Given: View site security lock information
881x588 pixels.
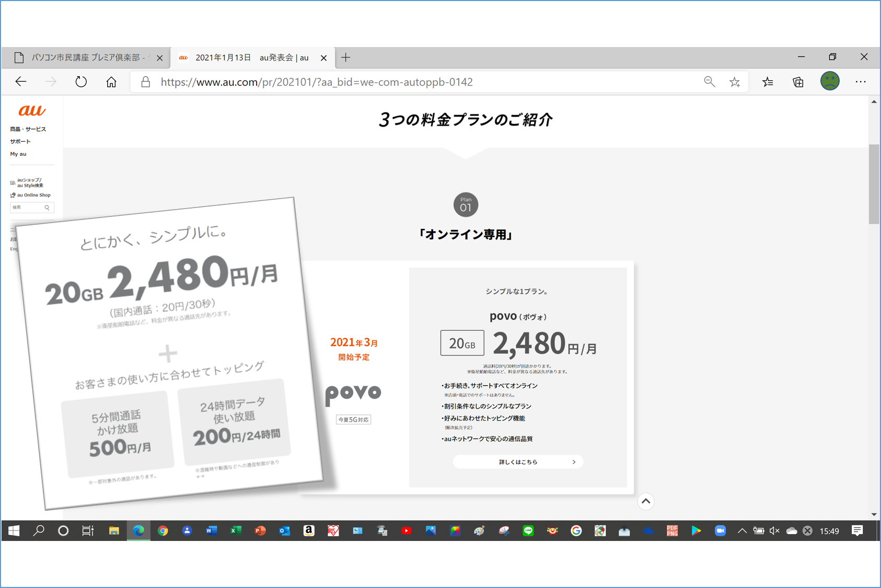Looking at the screenshot, I should click(x=146, y=82).
